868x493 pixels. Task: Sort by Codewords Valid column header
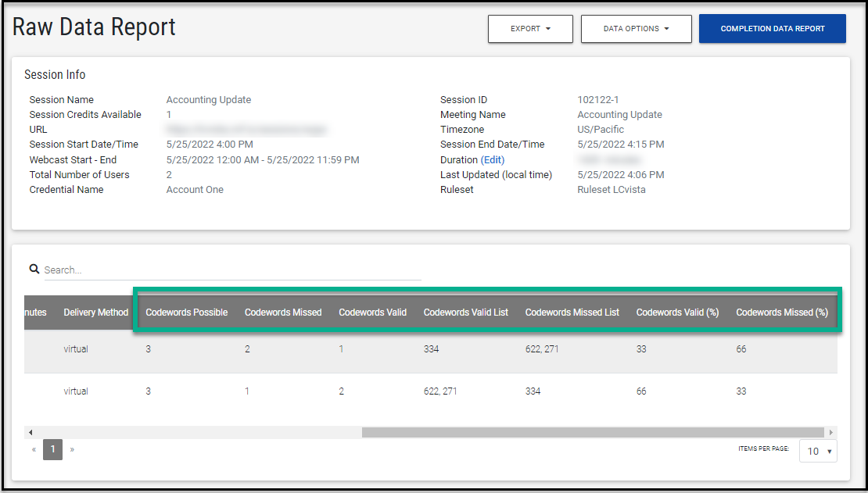point(372,313)
